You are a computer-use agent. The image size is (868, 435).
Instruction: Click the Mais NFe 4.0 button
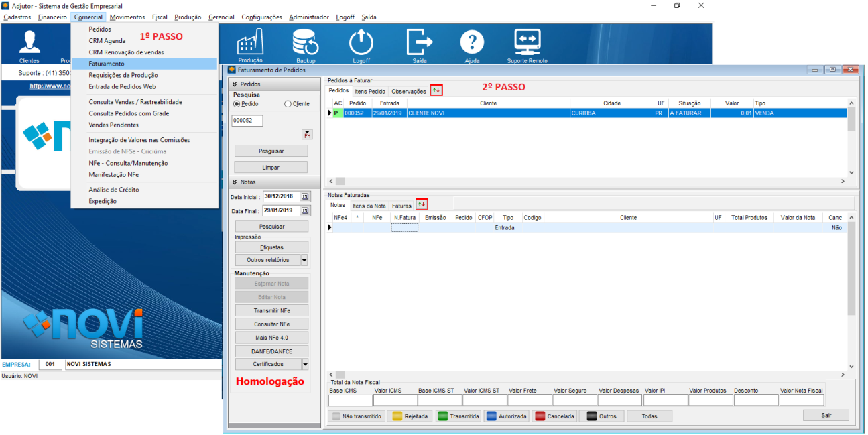pos(271,337)
